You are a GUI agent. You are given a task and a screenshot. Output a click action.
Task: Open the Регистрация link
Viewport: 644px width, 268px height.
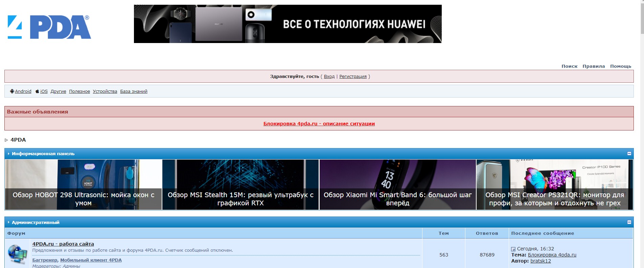[x=353, y=76]
